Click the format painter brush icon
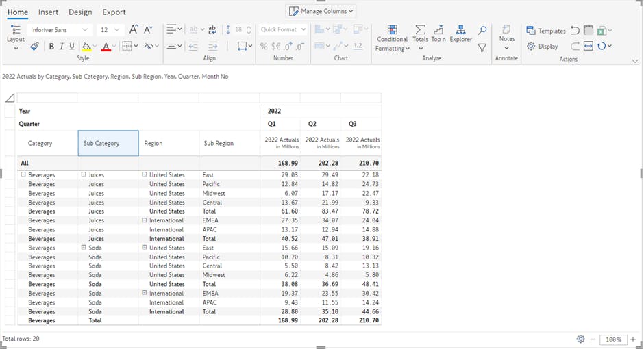Image resolution: width=644 pixels, height=349 pixels. click(34, 47)
